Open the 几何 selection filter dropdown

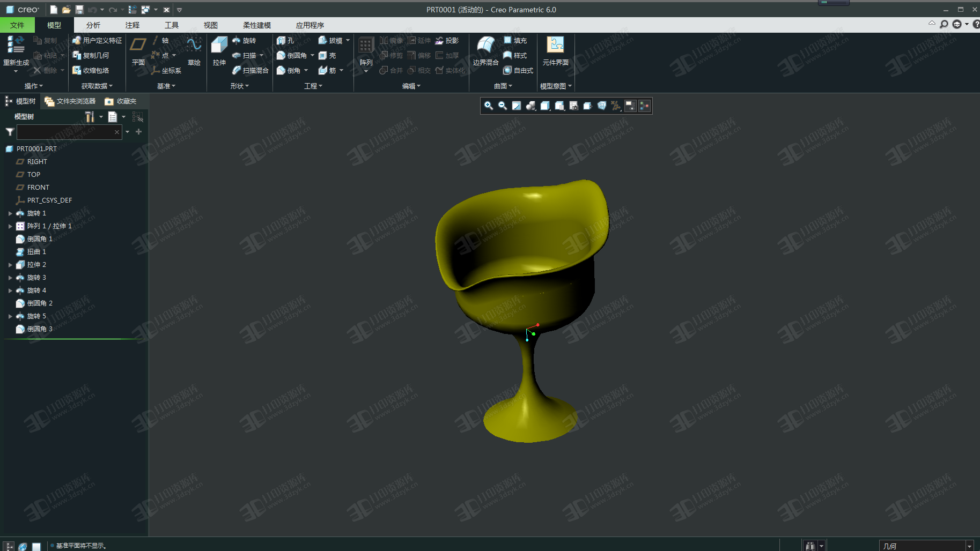point(969,546)
